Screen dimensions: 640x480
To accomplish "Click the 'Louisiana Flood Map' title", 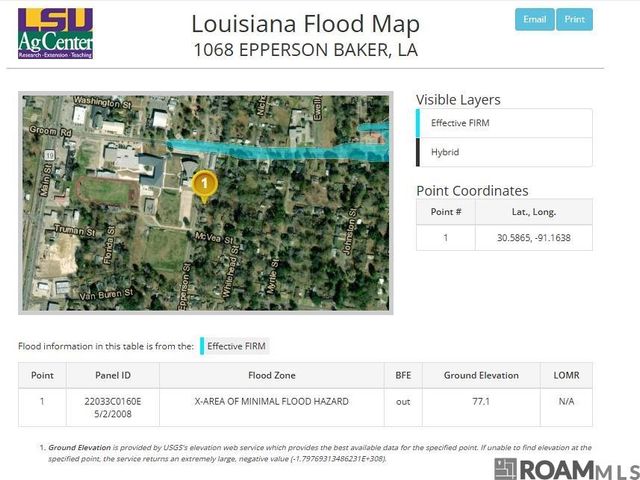I will pos(305,24).
